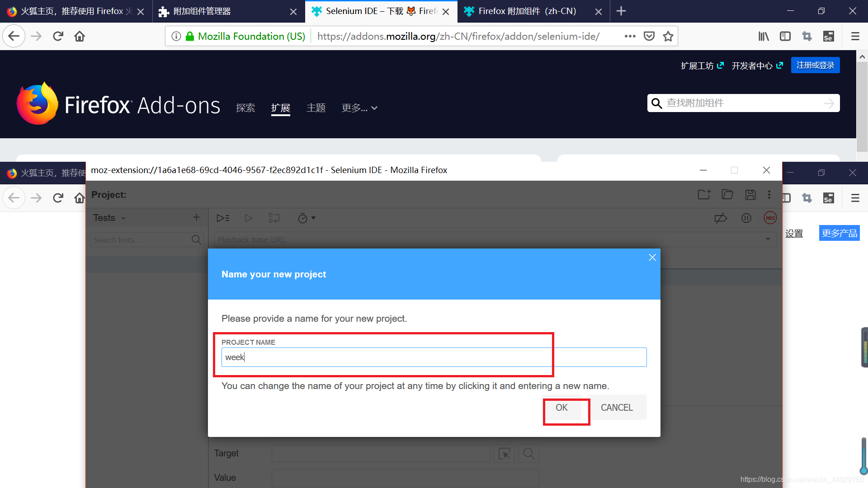Image resolution: width=868 pixels, height=488 pixels.
Task: Open the Library icon in toolbar
Action: (764, 36)
